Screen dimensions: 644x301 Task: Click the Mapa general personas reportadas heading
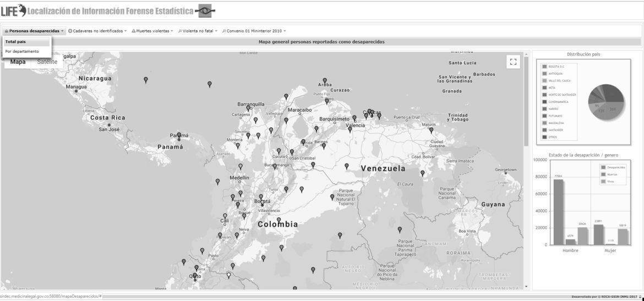(321, 41)
